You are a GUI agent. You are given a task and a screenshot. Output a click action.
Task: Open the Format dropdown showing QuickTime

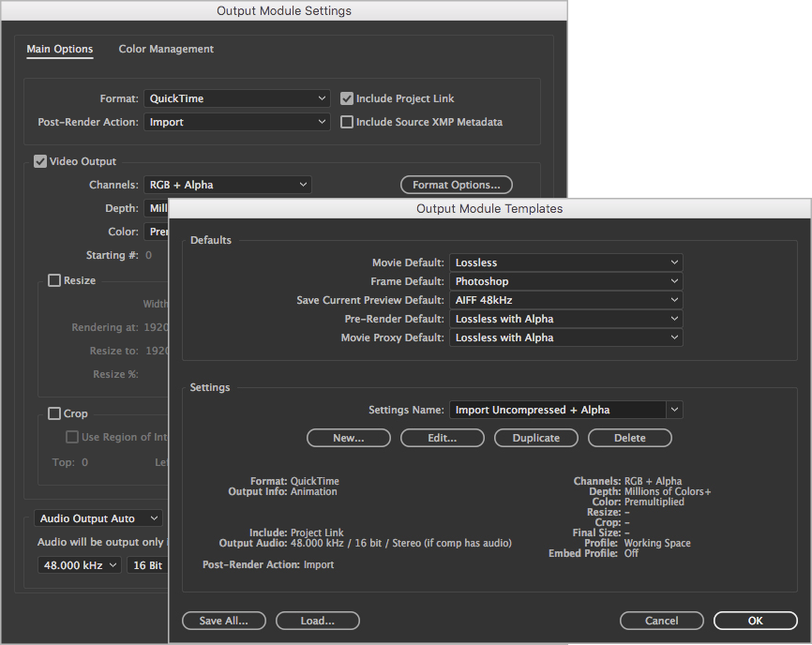click(236, 97)
